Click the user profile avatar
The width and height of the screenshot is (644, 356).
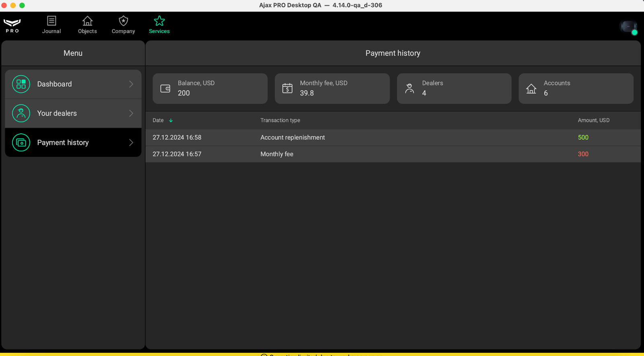tap(628, 27)
